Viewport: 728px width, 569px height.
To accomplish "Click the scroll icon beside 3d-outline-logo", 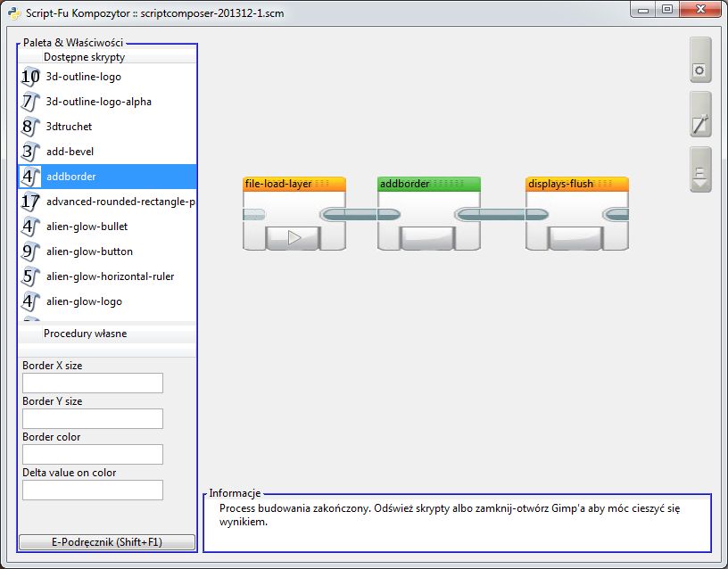I will point(30,77).
